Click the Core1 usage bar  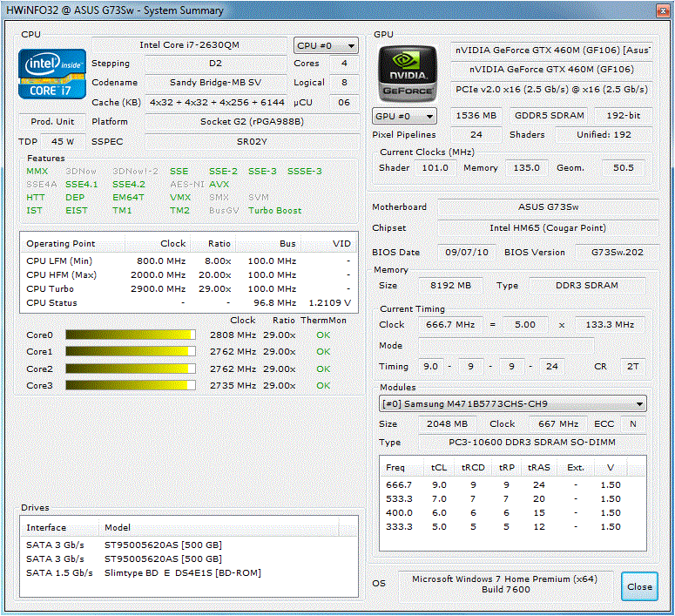click(x=131, y=351)
